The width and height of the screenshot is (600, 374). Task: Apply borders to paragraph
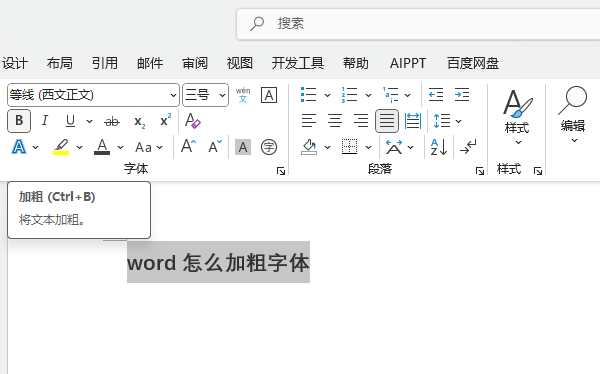(x=349, y=147)
